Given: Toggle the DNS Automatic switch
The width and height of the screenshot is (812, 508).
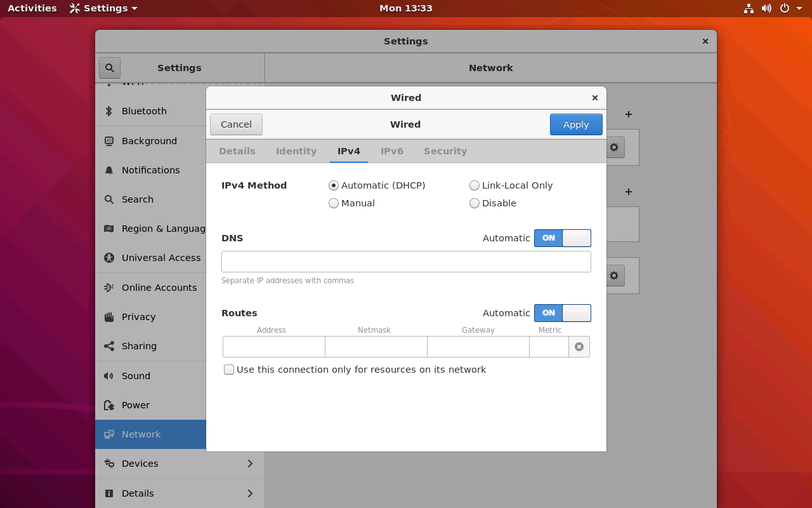Looking at the screenshot, I should point(562,238).
